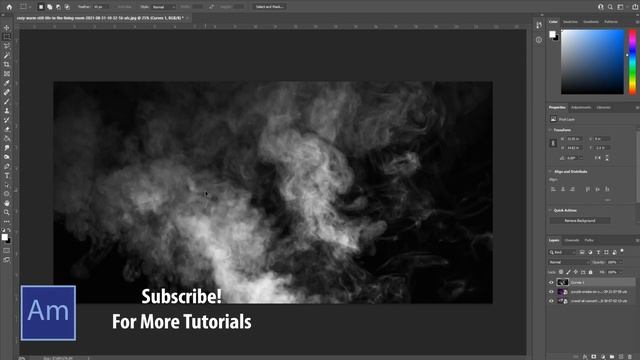The height and width of the screenshot is (360, 640).
Task: Click Intersect with Selection mode icon
Action: tap(67, 7)
